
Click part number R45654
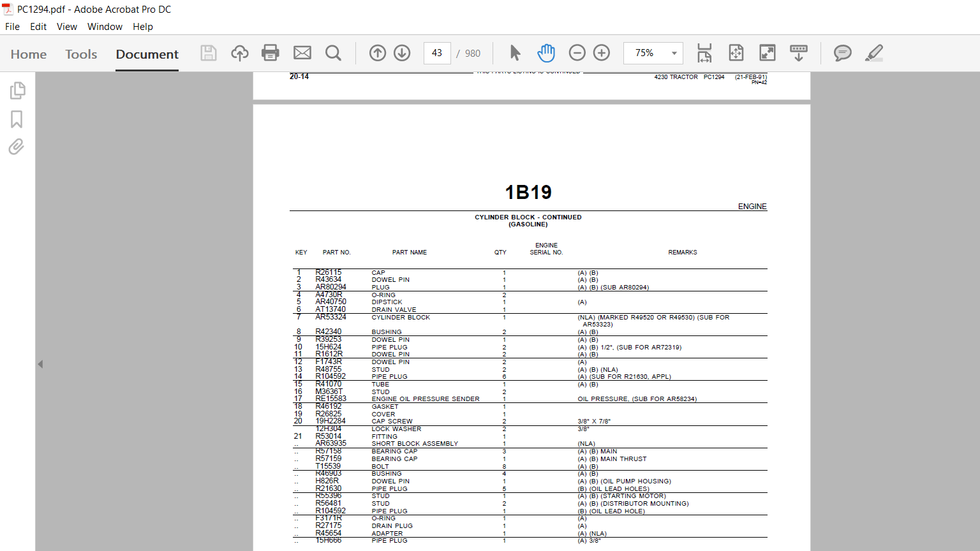click(x=329, y=533)
